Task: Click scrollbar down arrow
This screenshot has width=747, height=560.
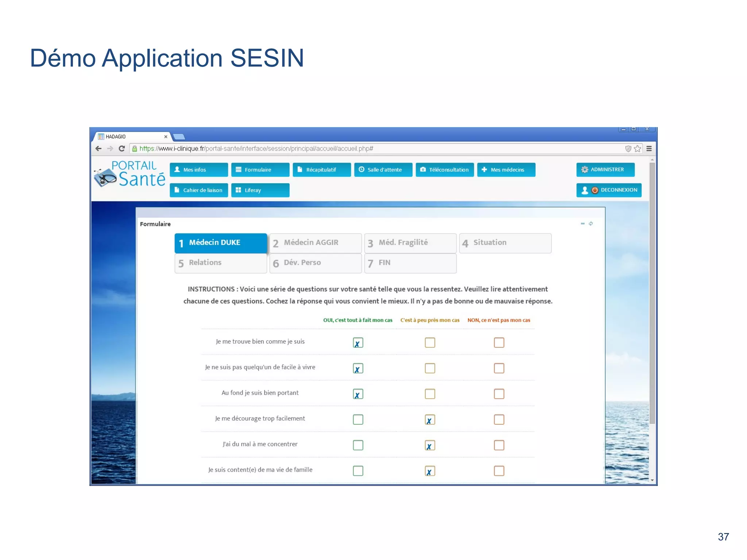Action: pos(652,480)
